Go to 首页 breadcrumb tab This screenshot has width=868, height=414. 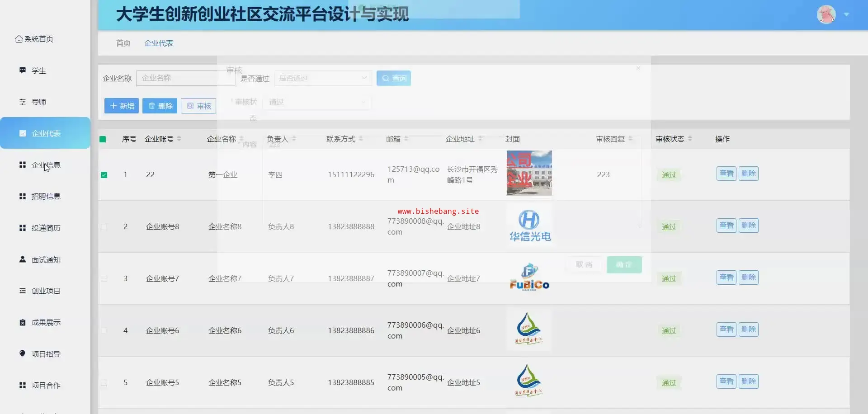coord(123,43)
